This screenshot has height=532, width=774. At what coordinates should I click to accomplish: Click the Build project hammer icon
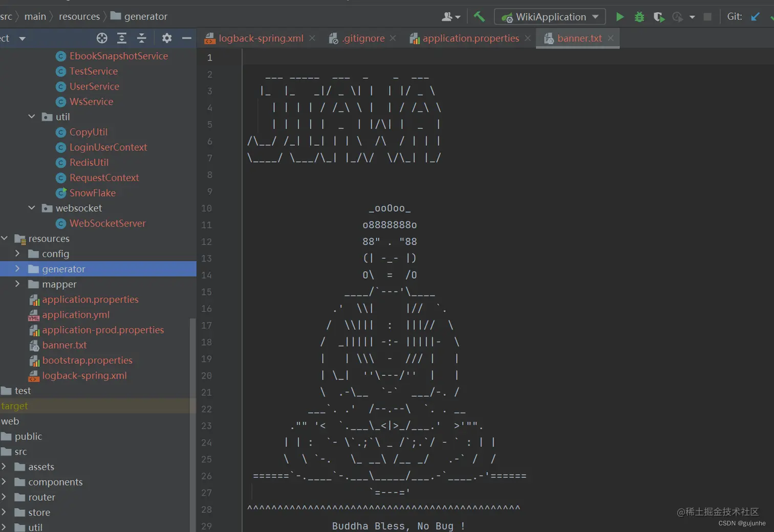click(479, 17)
